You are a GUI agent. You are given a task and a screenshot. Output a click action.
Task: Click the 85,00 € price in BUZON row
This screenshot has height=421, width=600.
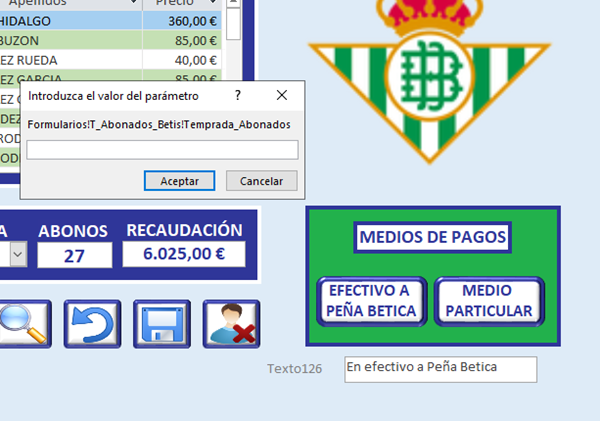click(x=182, y=40)
